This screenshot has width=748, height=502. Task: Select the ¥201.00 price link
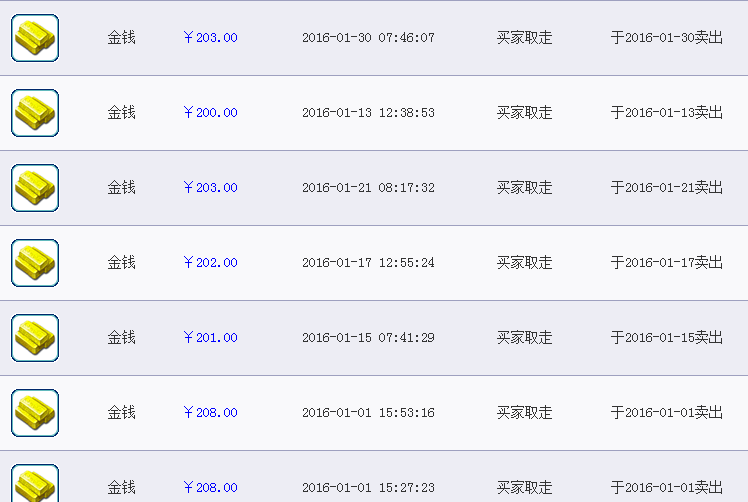coord(210,337)
